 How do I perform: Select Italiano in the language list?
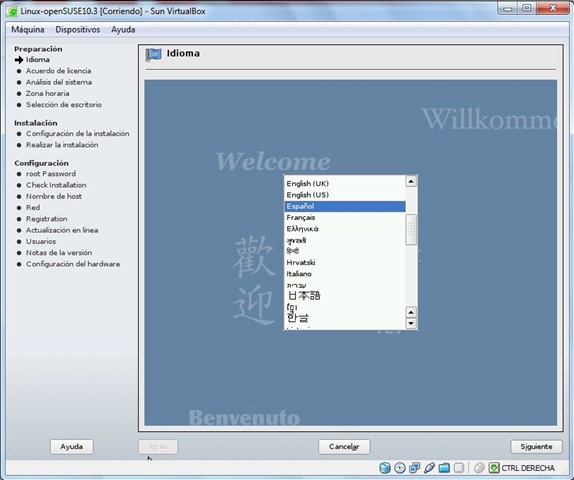tap(345, 274)
